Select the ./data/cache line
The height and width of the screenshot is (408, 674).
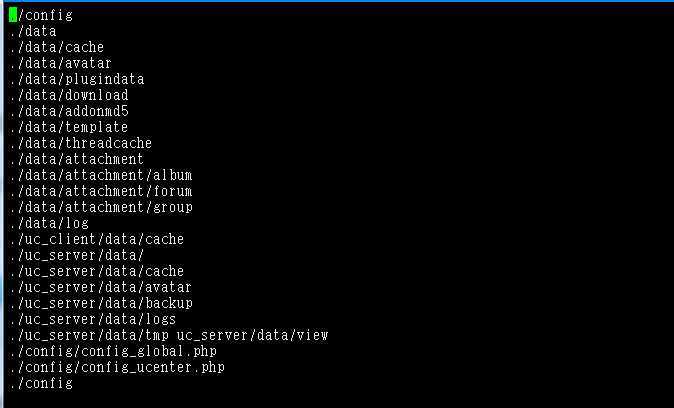tap(56, 47)
